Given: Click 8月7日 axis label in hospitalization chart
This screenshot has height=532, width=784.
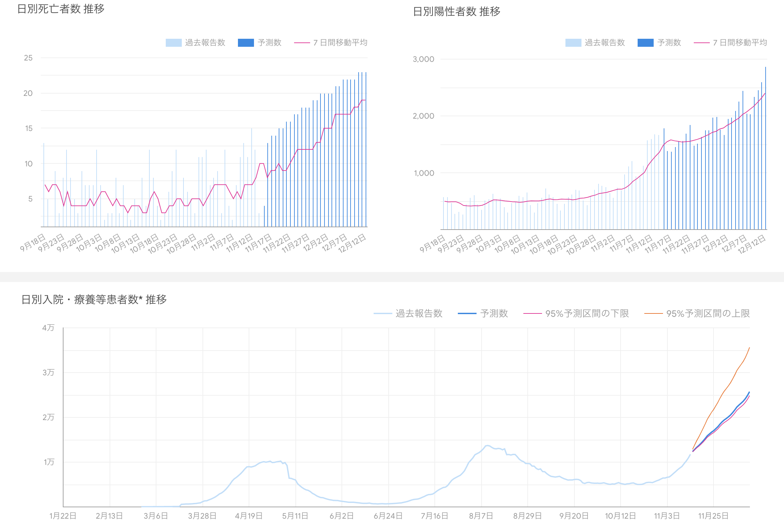Looking at the screenshot, I should [481, 516].
